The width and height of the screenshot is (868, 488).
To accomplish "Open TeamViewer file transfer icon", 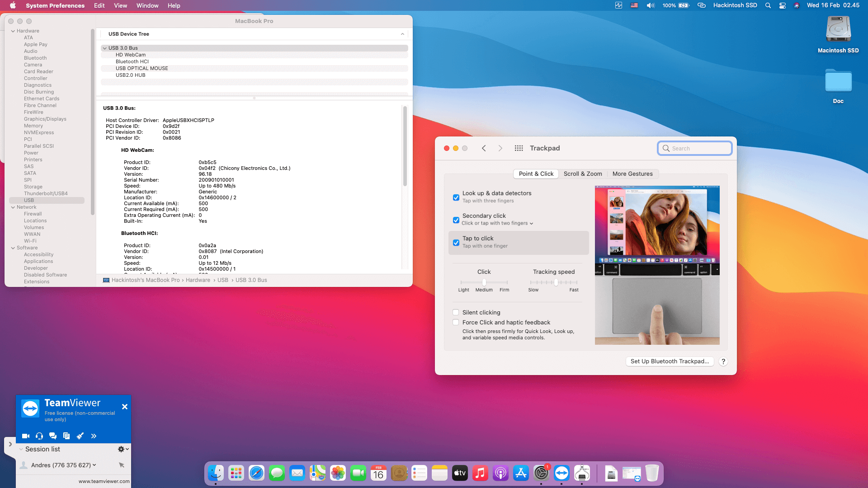I will (66, 436).
